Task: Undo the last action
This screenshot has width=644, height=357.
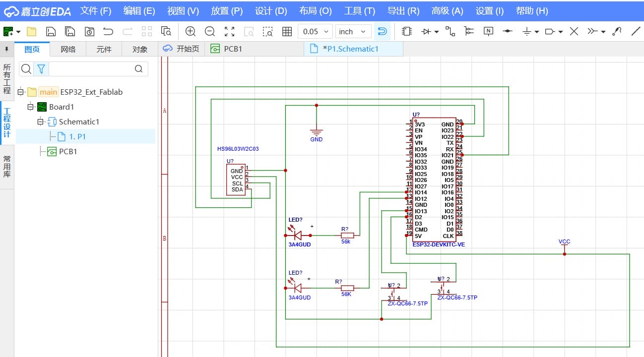Action: pyautogui.click(x=108, y=32)
